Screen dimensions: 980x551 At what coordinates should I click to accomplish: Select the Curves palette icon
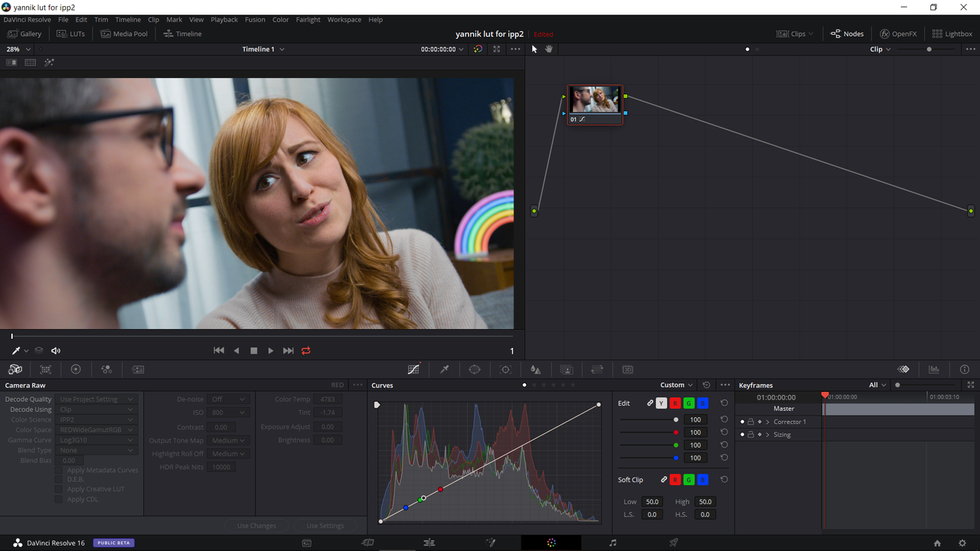tap(413, 370)
